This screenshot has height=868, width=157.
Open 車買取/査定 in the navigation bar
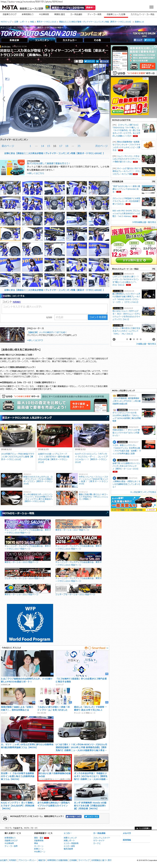[60, 14]
